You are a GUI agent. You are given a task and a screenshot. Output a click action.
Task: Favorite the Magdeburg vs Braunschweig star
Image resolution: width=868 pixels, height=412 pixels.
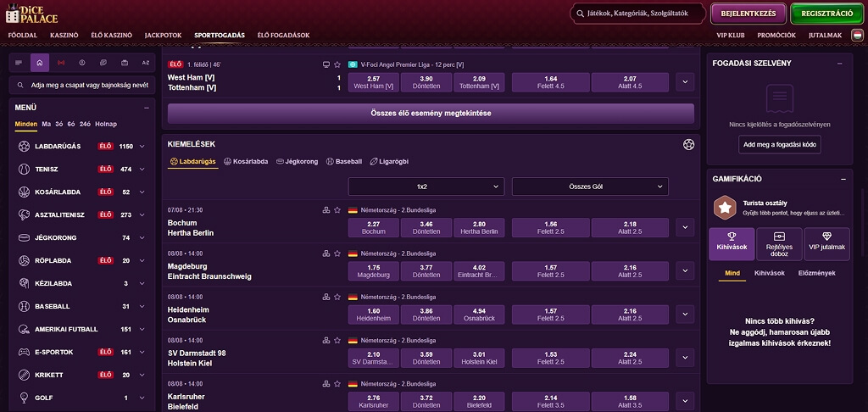(x=337, y=253)
